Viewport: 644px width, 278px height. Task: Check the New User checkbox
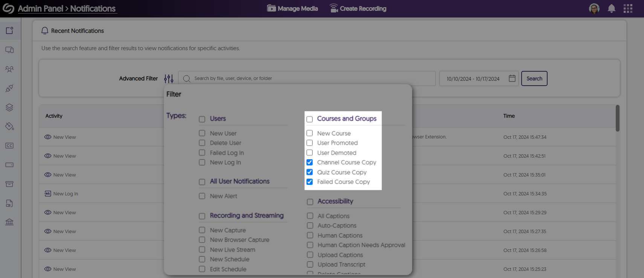click(202, 133)
